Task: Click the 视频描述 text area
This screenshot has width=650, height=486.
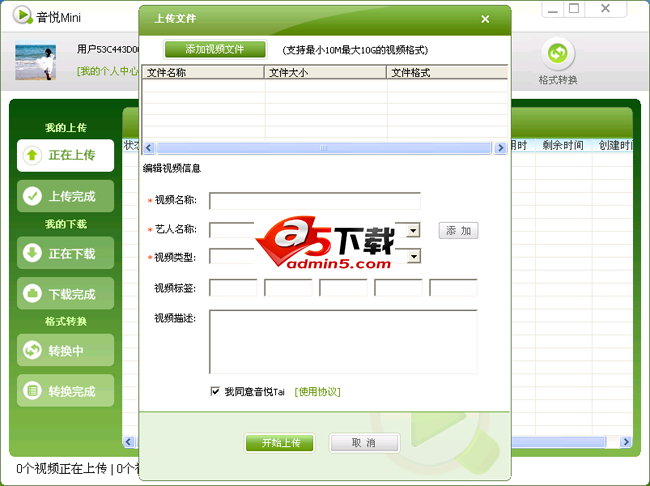Action: (x=343, y=342)
